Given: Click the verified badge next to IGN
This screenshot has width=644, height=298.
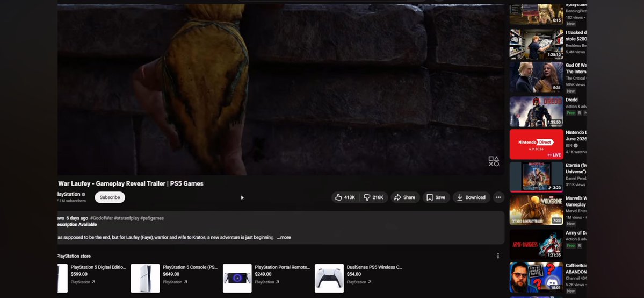Looking at the screenshot, I should click(x=575, y=146).
